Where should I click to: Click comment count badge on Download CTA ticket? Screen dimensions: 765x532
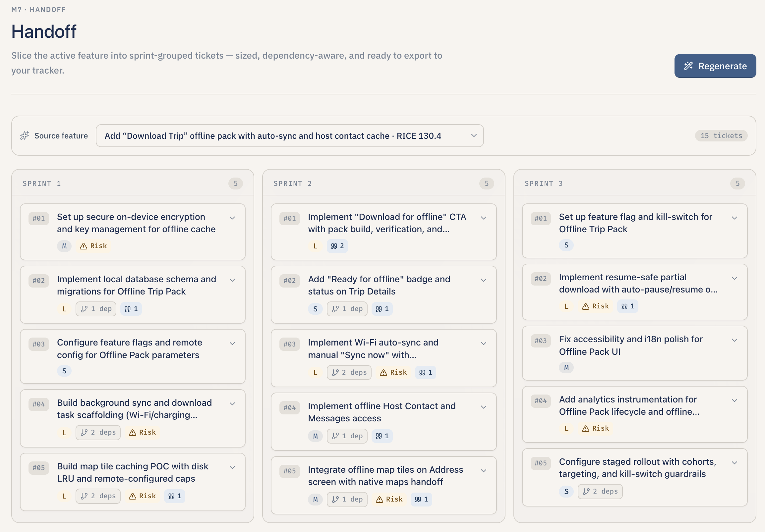point(337,246)
